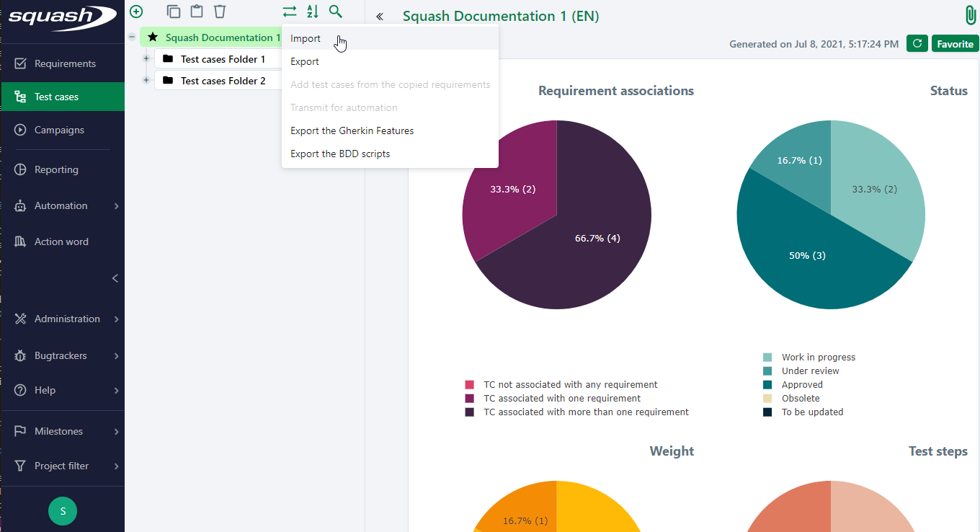This screenshot has width=980, height=532.
Task: Collapse the Squash Documentation 1 project node
Action: 132,37
